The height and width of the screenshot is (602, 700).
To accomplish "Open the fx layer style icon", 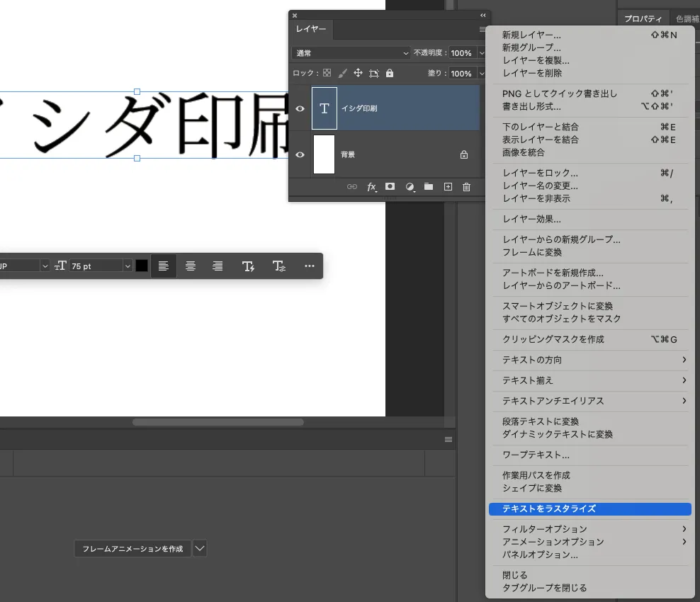I will coord(371,187).
